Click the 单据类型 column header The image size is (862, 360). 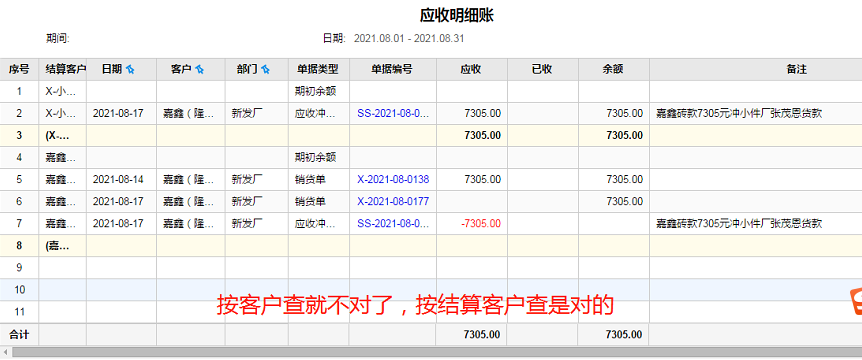coord(318,70)
